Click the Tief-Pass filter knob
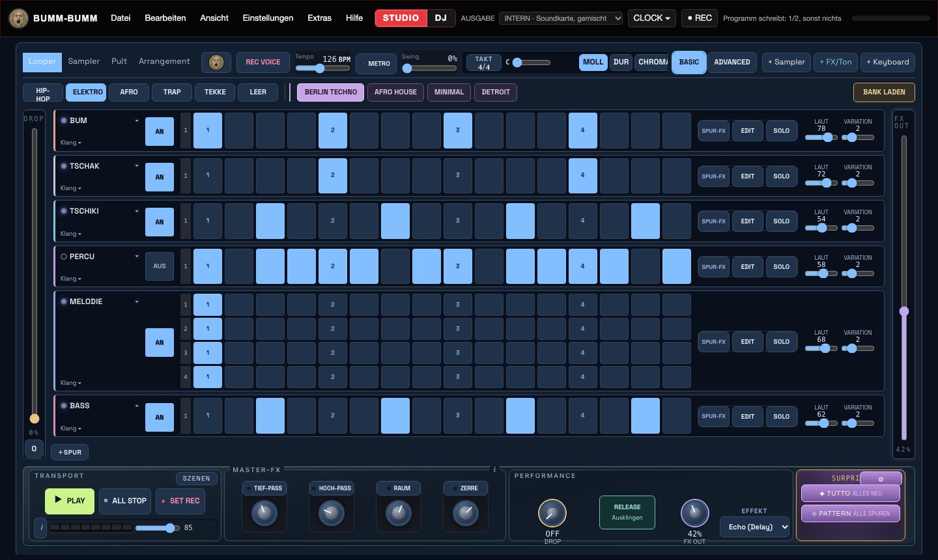The width and height of the screenshot is (938, 560). (x=264, y=514)
